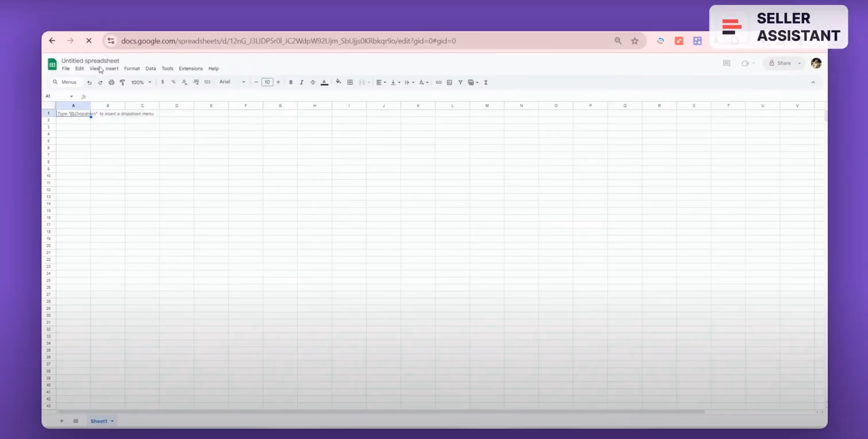This screenshot has width=868, height=439.
Task: Rename the Untitled spreadsheet title
Action: (90, 61)
